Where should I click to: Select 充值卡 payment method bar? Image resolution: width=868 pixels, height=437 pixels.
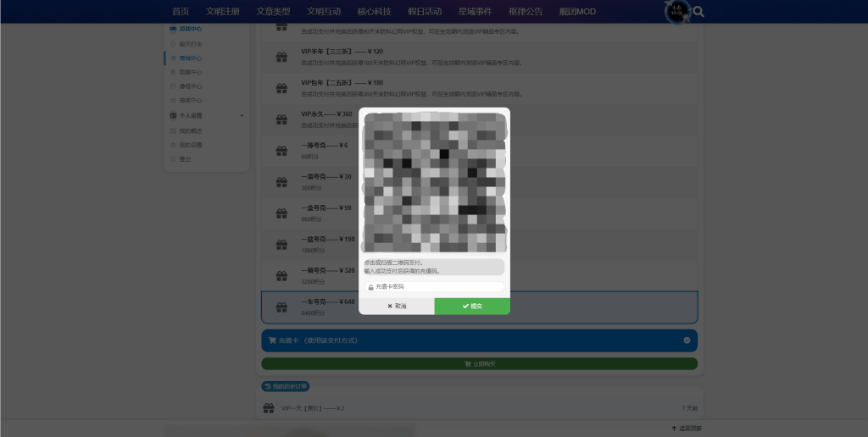coord(480,340)
